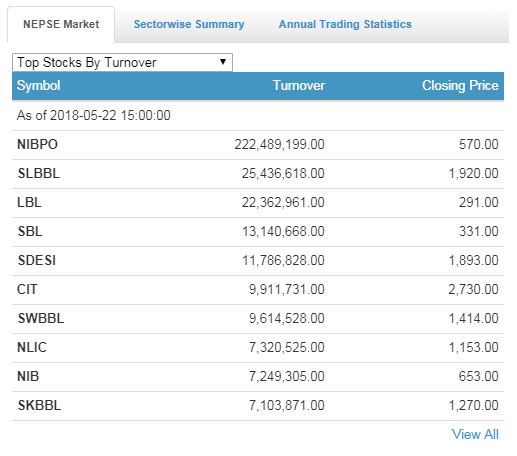Image resolution: width=517 pixels, height=456 pixels.
Task: Open the SDESI stock entry
Action: [x=37, y=260]
